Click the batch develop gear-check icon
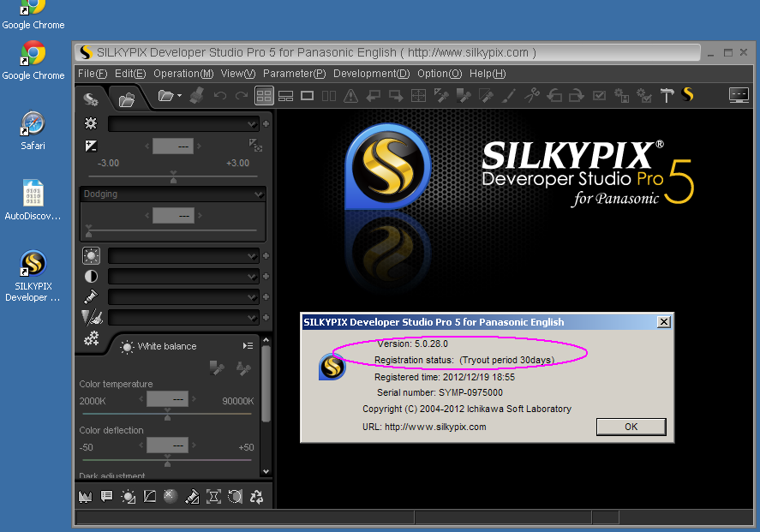 pyautogui.click(x=644, y=96)
